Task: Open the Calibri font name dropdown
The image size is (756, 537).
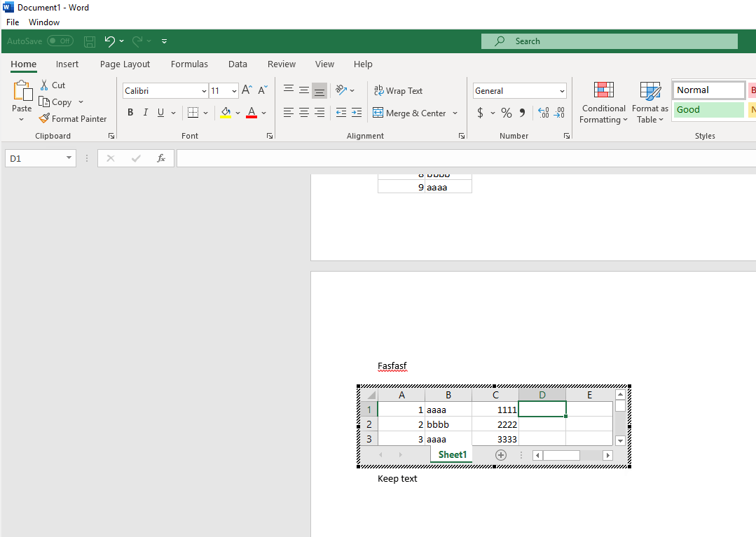Action: tap(204, 91)
